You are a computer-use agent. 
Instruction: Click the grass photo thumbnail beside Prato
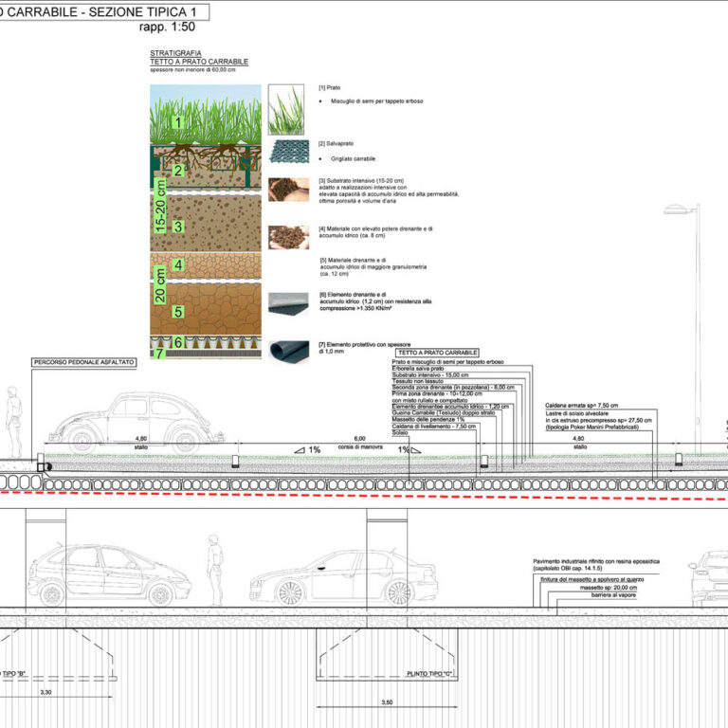pyautogui.click(x=285, y=110)
